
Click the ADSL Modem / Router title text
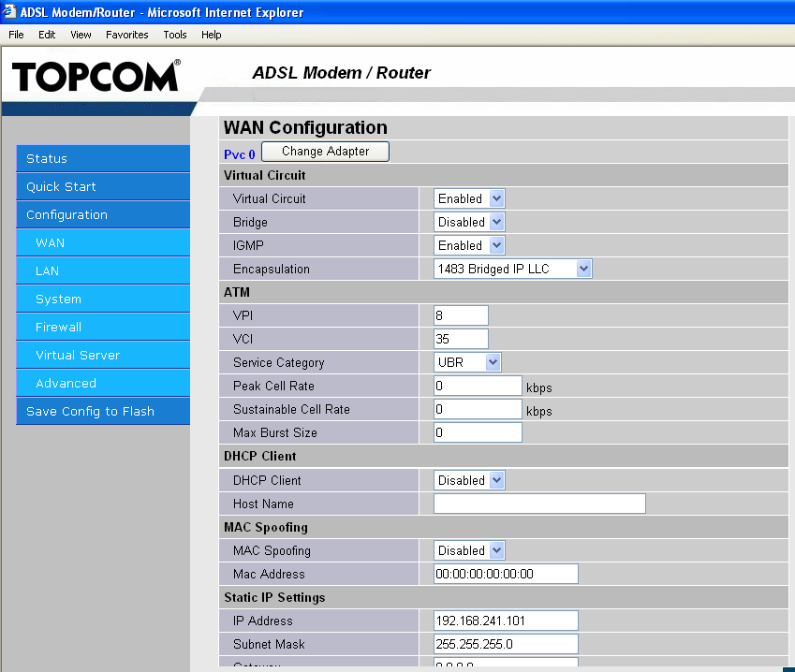pos(341,73)
